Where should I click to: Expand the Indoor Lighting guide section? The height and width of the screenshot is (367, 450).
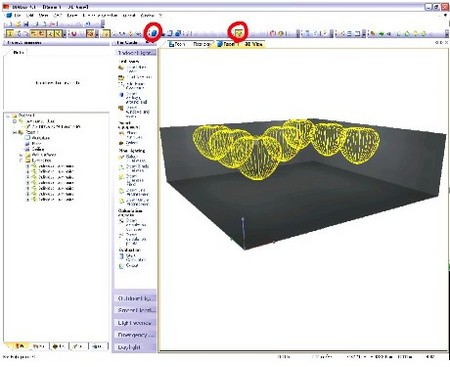point(136,53)
